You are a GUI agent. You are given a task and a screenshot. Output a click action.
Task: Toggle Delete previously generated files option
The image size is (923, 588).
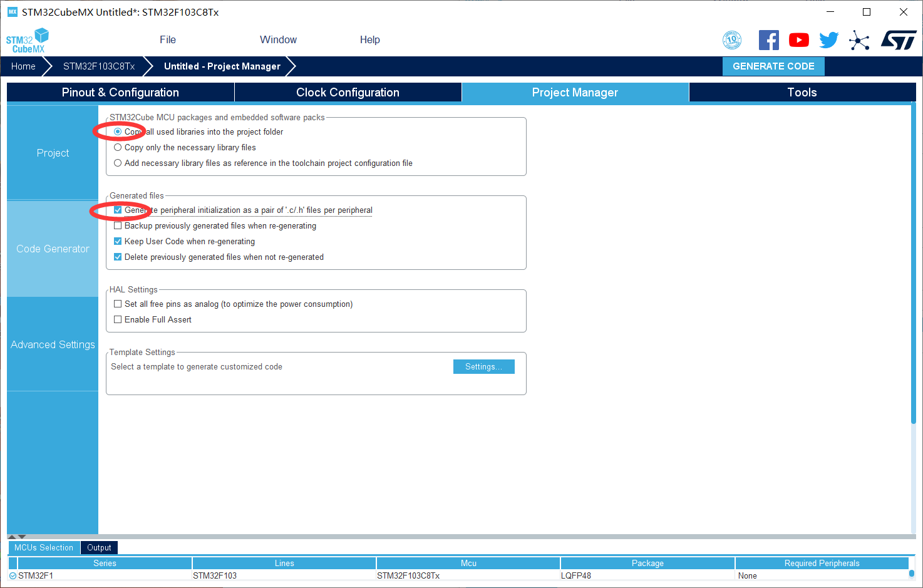click(x=118, y=257)
